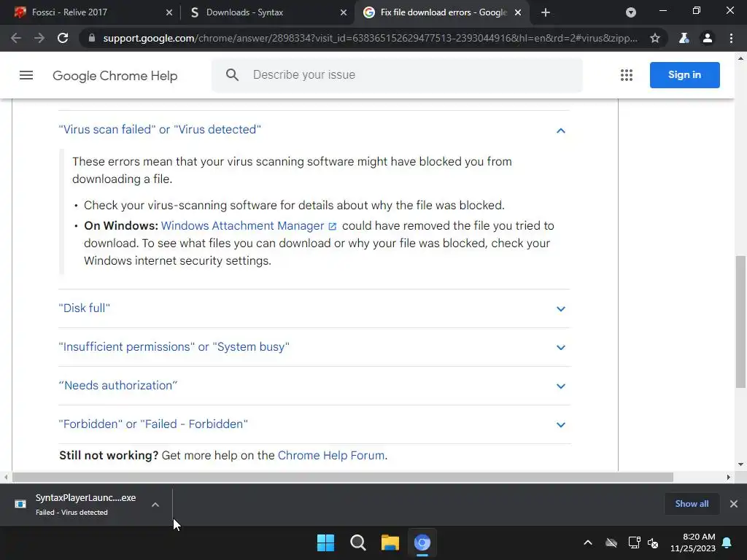Close the Fix file download errors tab
This screenshot has height=560, width=747.
(x=518, y=13)
